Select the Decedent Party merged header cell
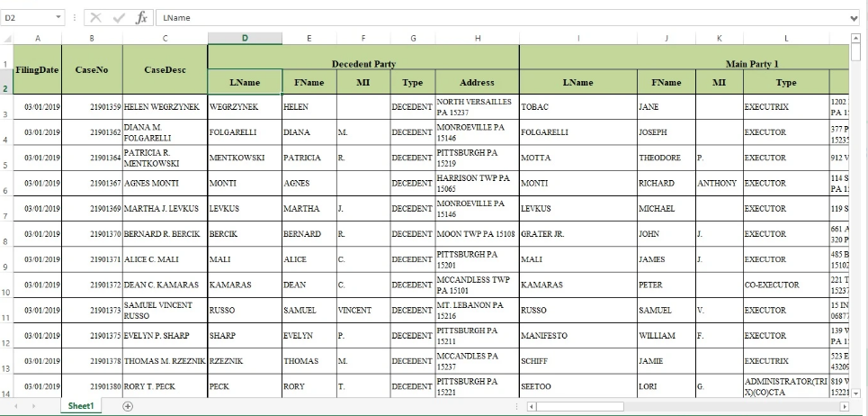Image resolution: width=868 pixels, height=416 pixels. point(363,64)
